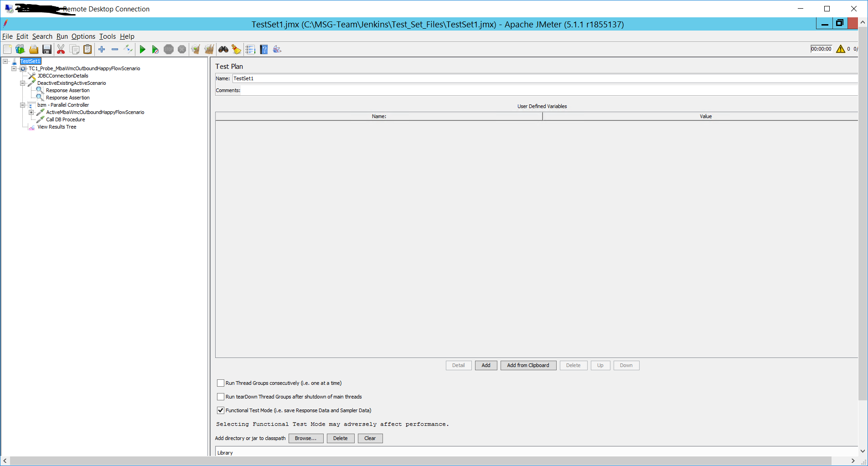Open the Search menu
Image resolution: width=868 pixels, height=466 pixels.
(x=42, y=36)
